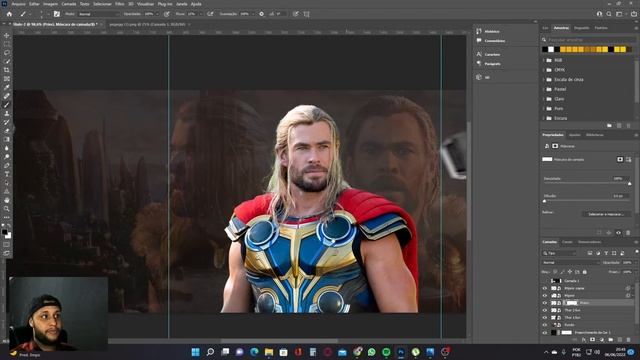Switch to the second document tab

pyautogui.click(x=147, y=24)
